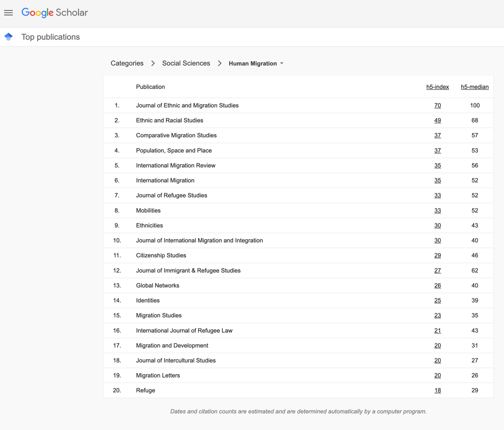Open h5-index for Ethnicities

tap(437, 225)
